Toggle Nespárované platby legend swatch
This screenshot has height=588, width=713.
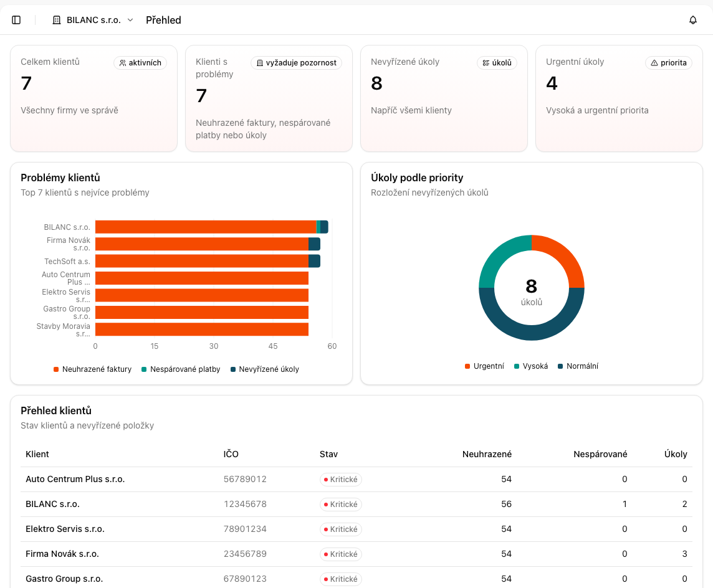tap(144, 369)
